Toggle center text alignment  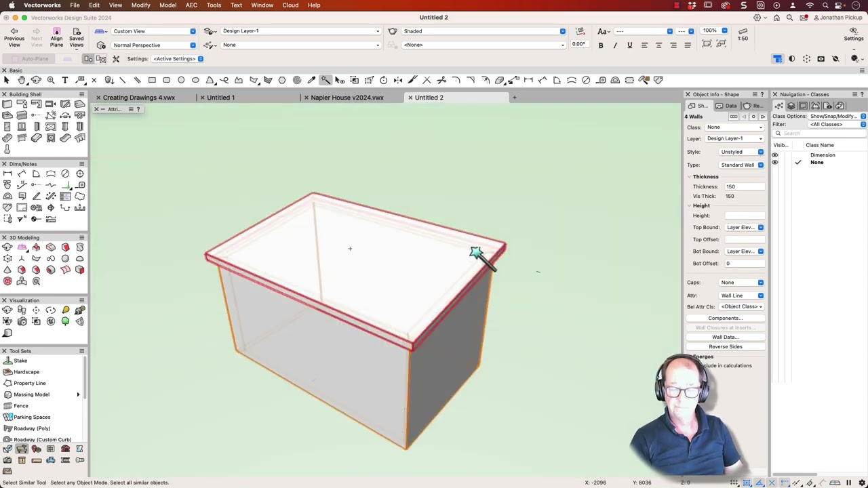tap(658, 45)
